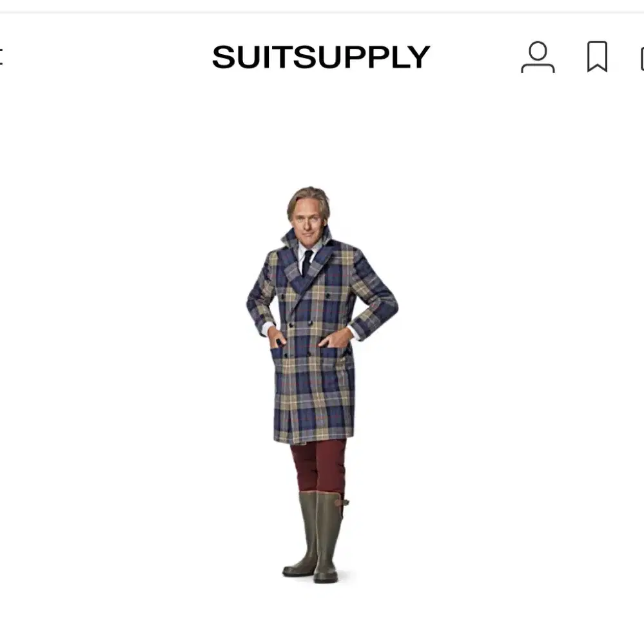Click the model's blonde hair
644x644 pixels.
308,199
